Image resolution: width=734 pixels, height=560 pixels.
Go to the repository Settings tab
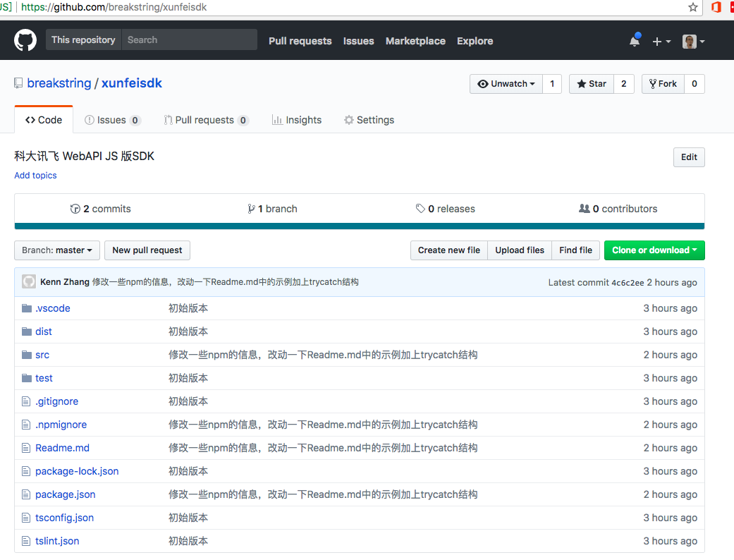click(369, 120)
